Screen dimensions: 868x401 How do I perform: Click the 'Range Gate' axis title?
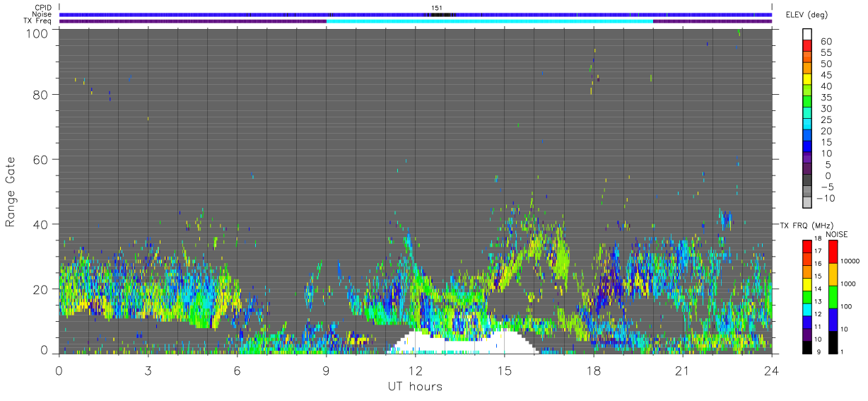pos(11,192)
